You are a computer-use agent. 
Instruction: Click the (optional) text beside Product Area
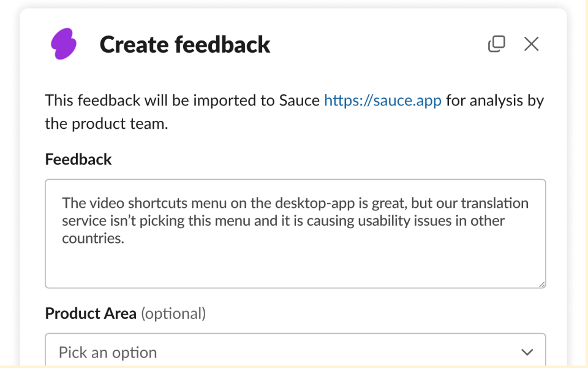click(173, 313)
